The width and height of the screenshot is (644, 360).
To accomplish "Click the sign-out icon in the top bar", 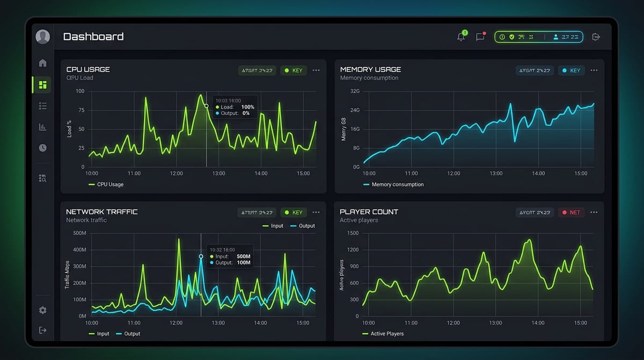I will [x=595, y=37].
